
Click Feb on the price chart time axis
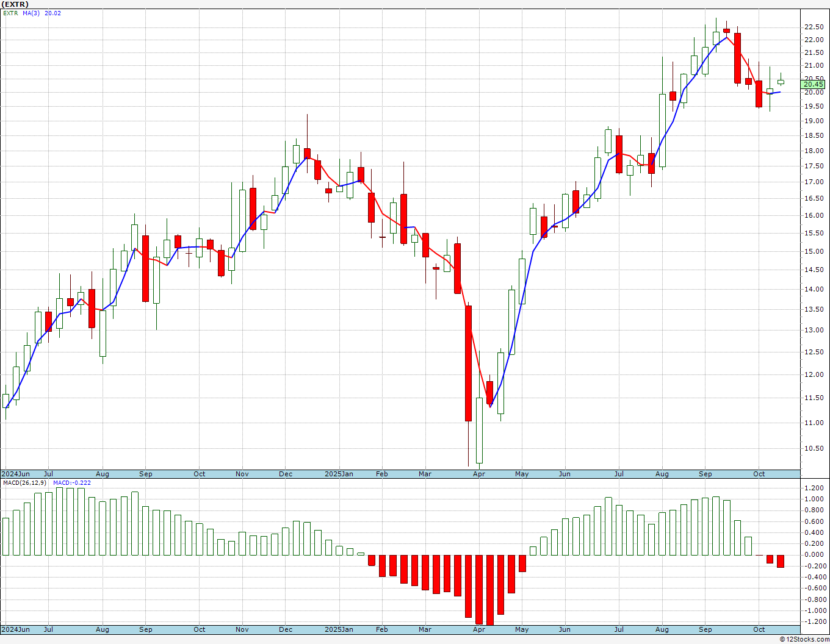point(382,474)
